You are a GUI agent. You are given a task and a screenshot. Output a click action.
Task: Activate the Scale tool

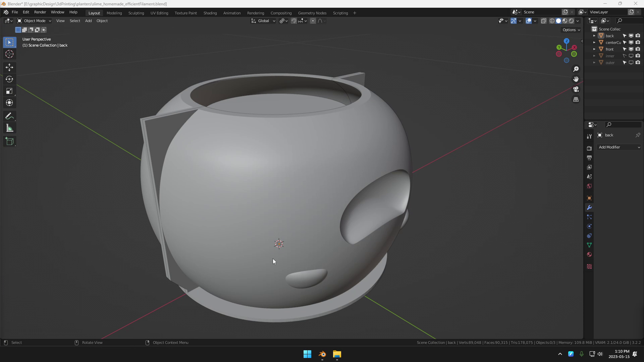pyautogui.click(x=9, y=91)
